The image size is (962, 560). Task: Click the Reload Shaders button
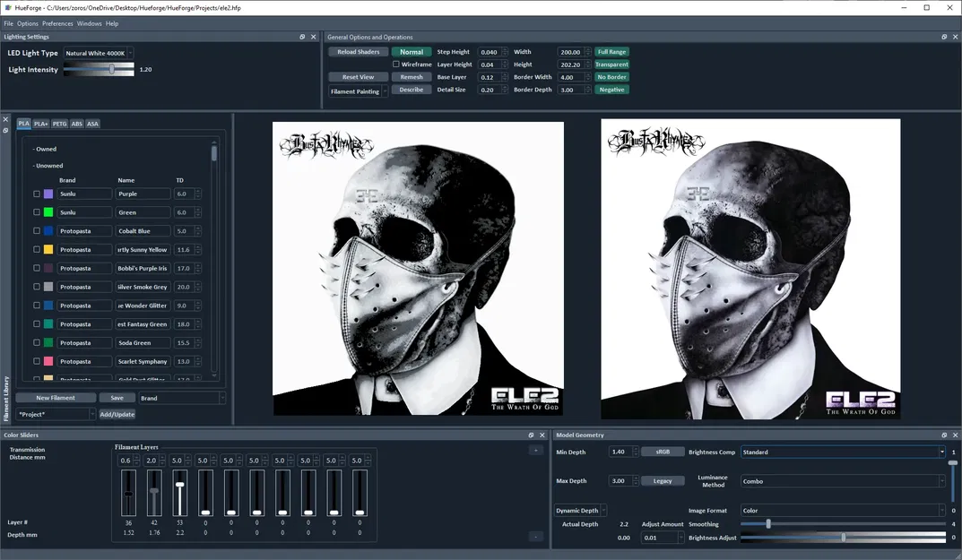(x=358, y=51)
